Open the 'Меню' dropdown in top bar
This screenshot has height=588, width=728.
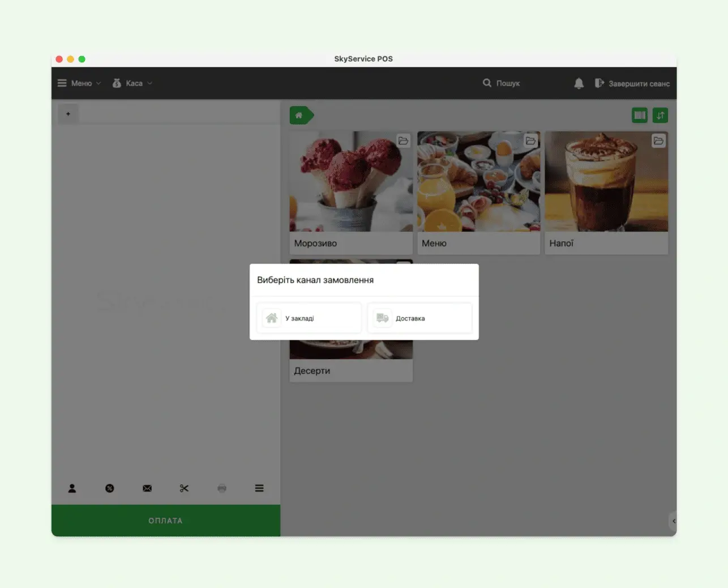tap(79, 83)
